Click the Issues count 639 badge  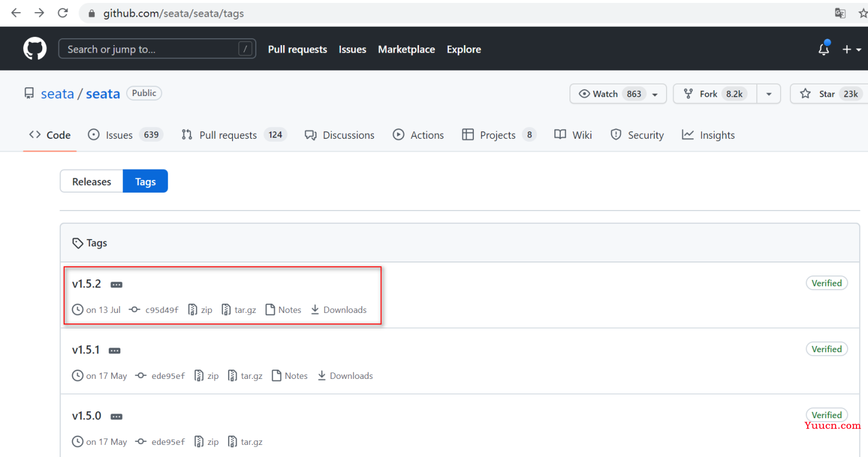[x=151, y=135]
